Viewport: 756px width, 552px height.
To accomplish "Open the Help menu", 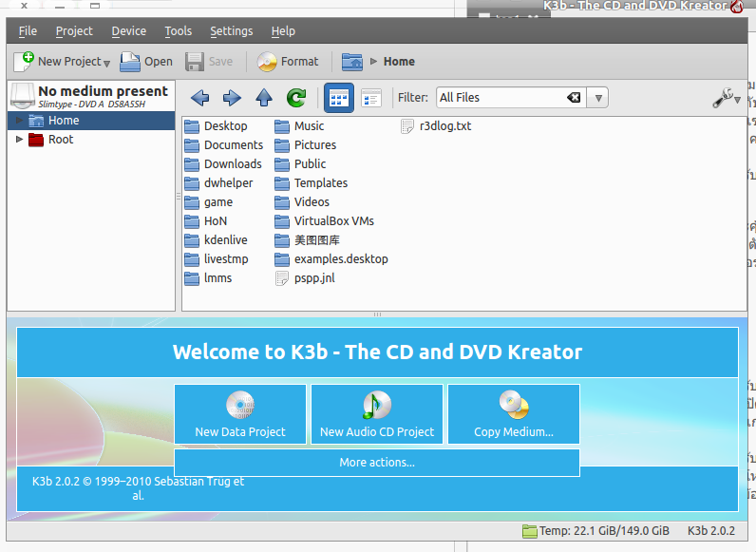I will pyautogui.click(x=283, y=31).
